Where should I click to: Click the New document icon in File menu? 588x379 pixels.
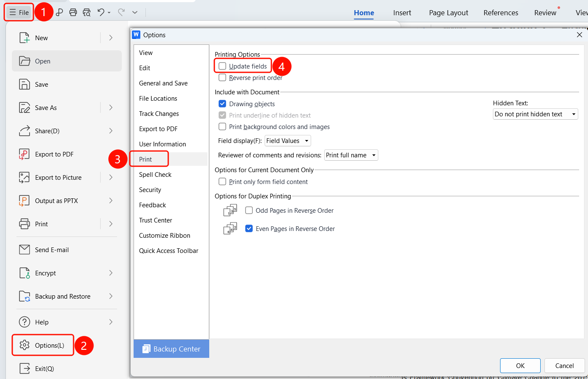click(x=25, y=38)
